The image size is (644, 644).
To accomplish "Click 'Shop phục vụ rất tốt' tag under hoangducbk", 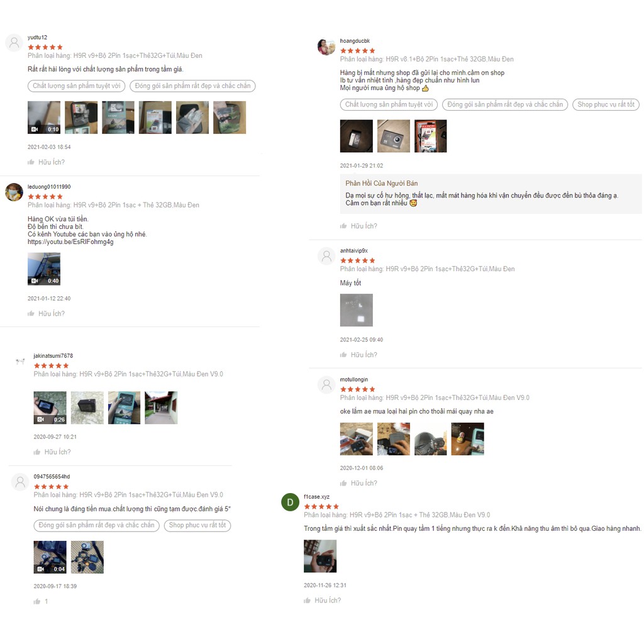I will pyautogui.click(x=606, y=105).
